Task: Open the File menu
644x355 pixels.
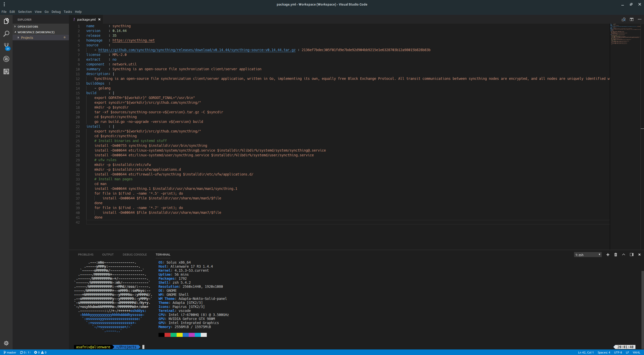Action: [x=4, y=12]
